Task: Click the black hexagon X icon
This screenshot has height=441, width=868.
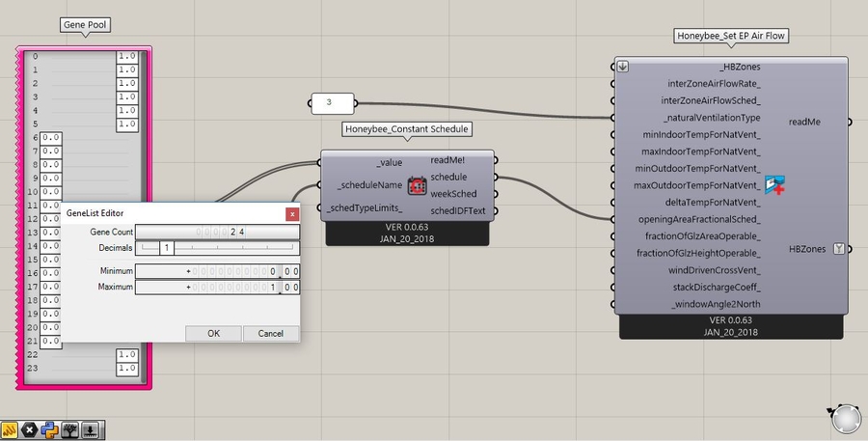Action: 30,430
